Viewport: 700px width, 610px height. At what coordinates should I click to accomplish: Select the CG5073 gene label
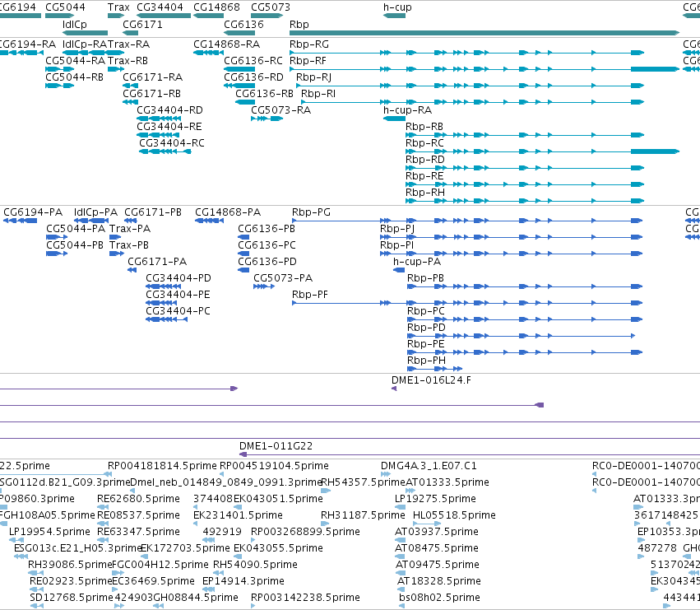271,7
